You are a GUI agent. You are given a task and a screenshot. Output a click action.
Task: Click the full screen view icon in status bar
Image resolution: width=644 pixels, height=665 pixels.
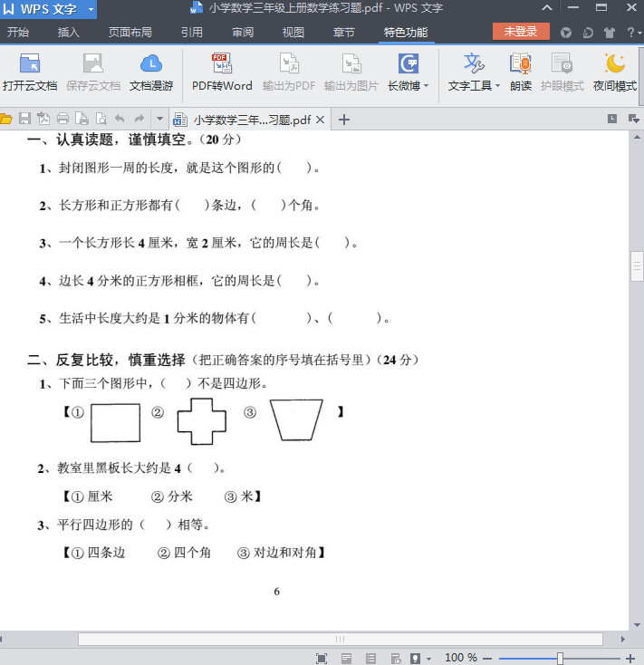pos(322,659)
